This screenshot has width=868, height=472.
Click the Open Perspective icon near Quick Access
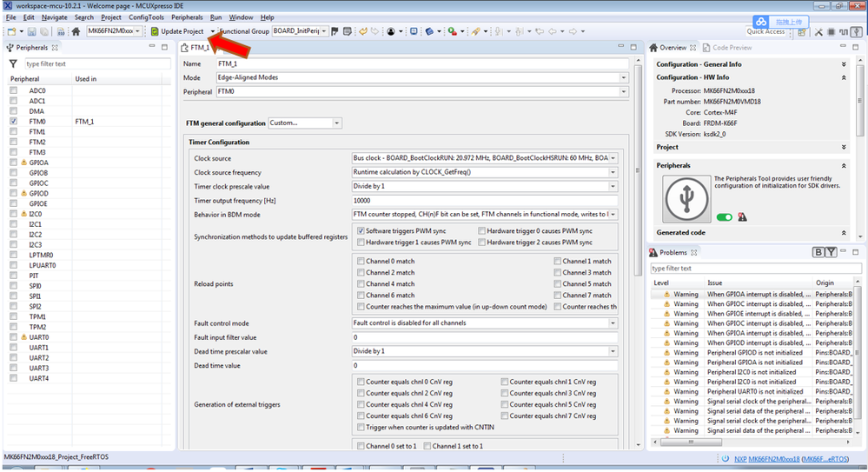pos(801,32)
